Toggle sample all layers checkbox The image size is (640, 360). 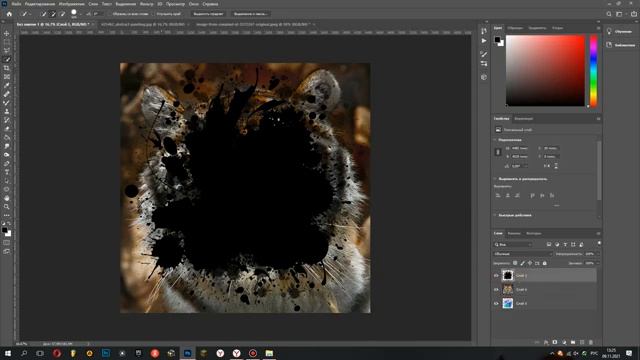tap(111, 14)
